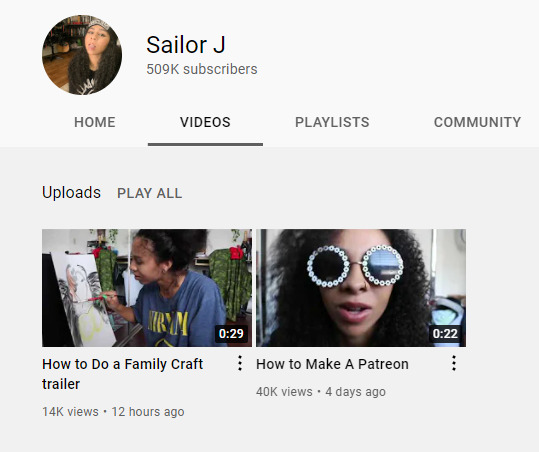Play the painting video thumbnail
This screenshot has height=452, width=539.
tap(147, 288)
